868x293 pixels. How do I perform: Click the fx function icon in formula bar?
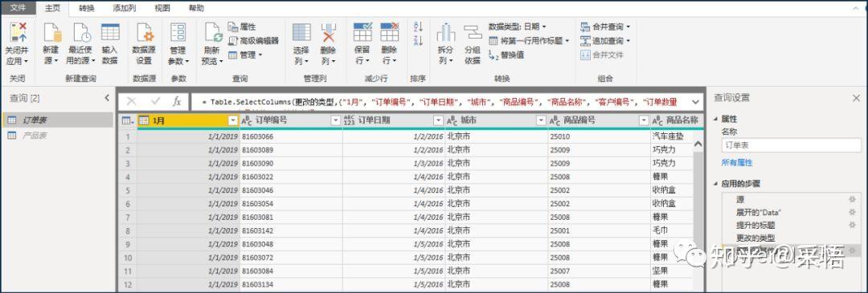tap(177, 101)
